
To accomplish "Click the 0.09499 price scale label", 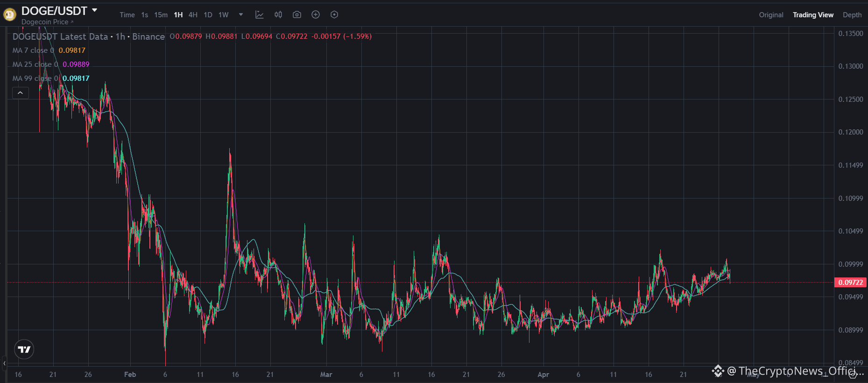I will pos(851,297).
